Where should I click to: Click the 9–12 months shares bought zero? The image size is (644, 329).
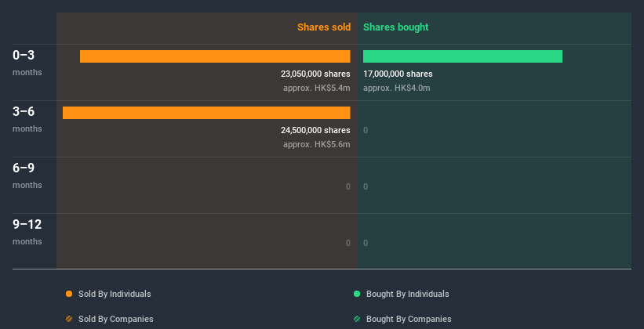(x=366, y=243)
